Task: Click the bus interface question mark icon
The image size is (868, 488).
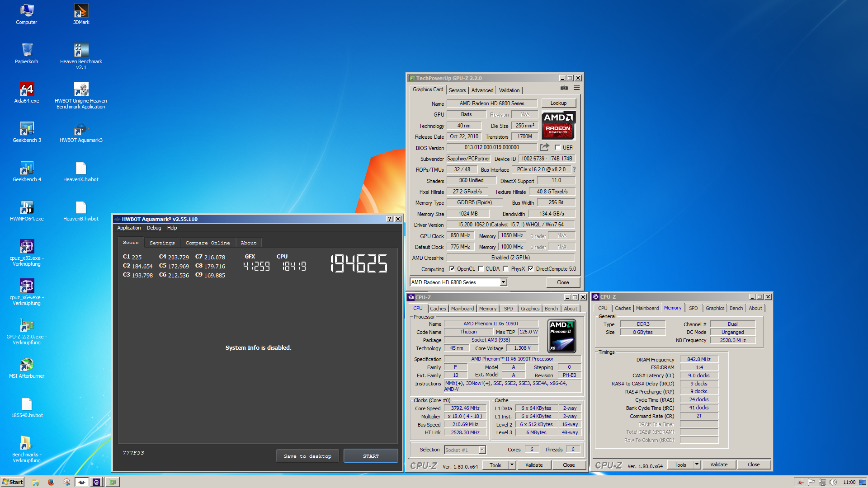Action: coord(574,169)
